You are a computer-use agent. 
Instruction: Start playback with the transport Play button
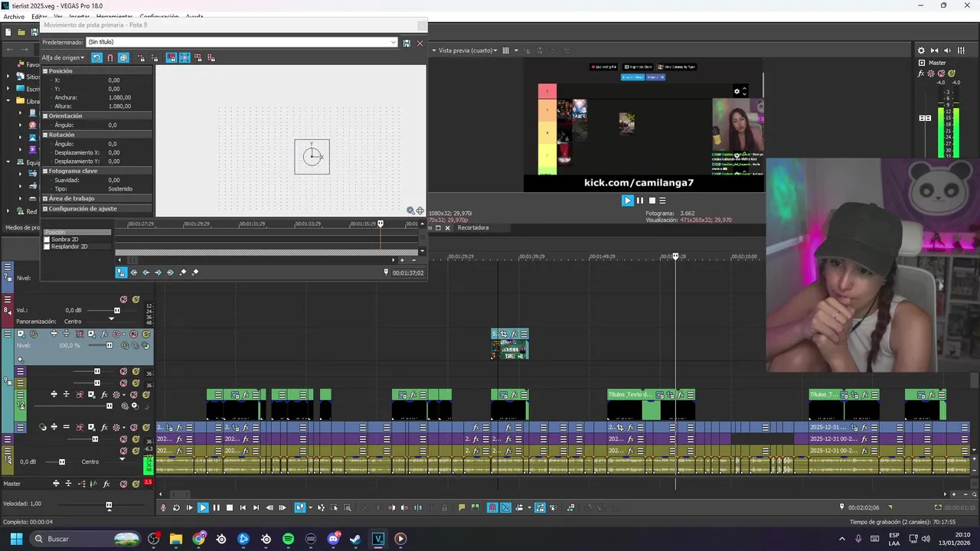click(203, 507)
